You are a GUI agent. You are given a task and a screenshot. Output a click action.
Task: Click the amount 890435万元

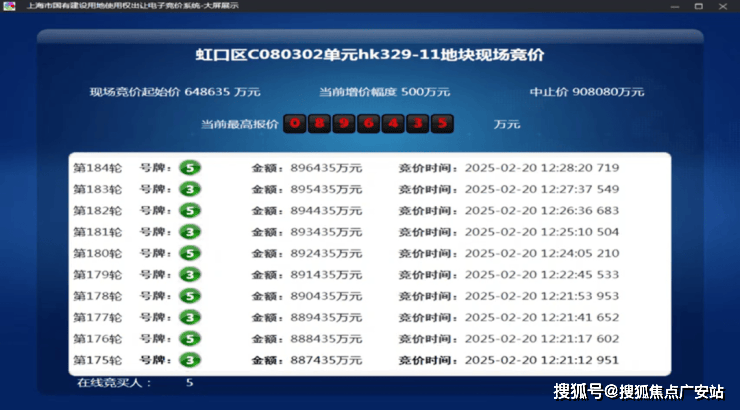[x=326, y=296]
